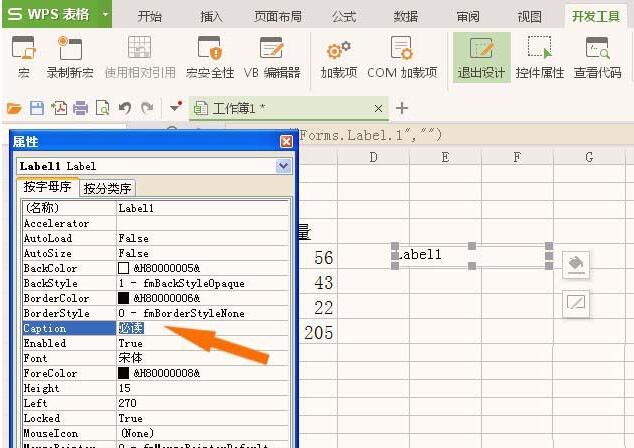
Task: Select the Accelerator property row
Action: pyautogui.click(x=156, y=223)
